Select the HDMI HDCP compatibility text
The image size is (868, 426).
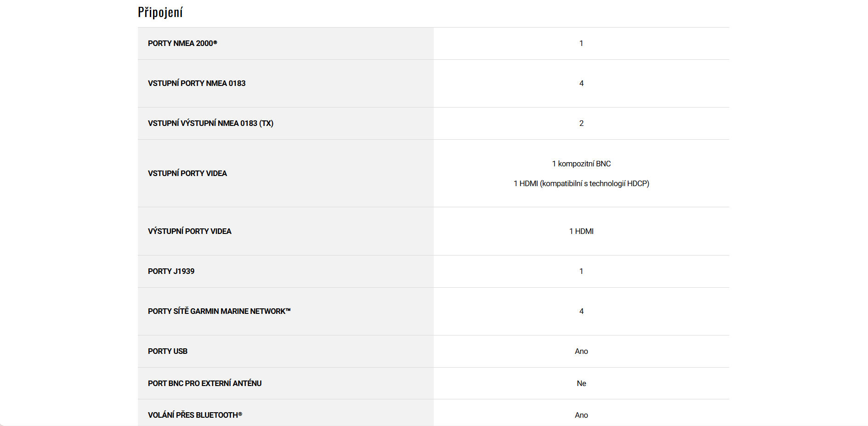pos(581,183)
